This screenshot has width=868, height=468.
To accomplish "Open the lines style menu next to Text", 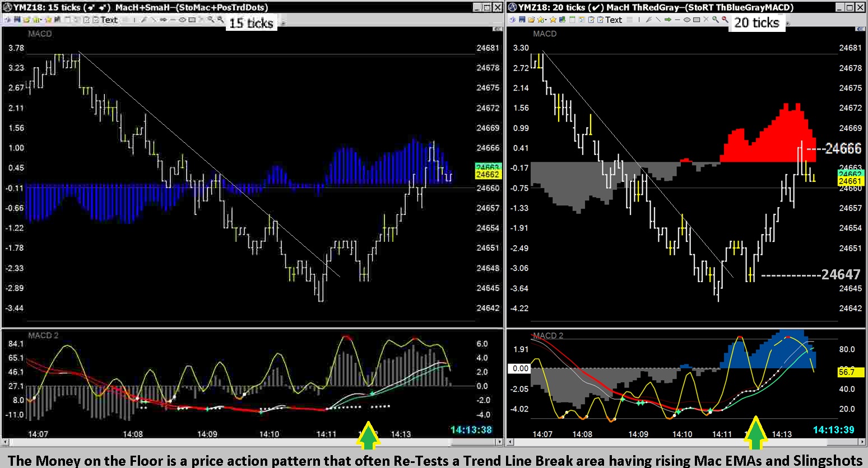I will pos(629,21).
